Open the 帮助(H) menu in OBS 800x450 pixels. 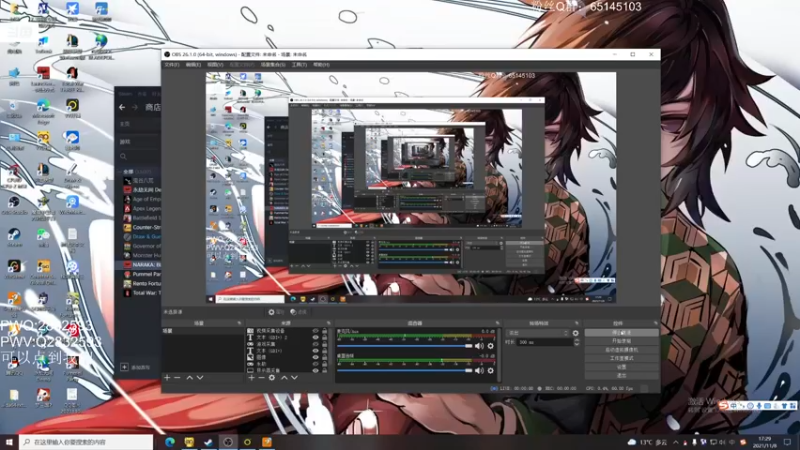321,65
